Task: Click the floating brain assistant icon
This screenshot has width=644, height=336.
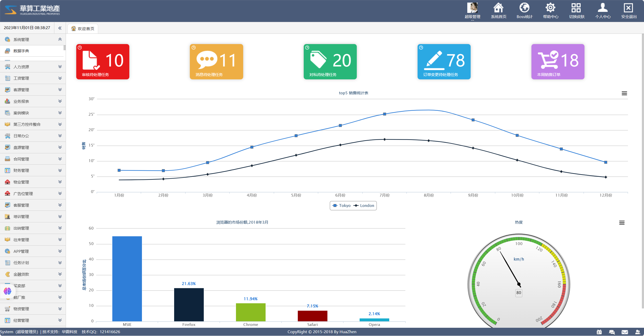Action: pyautogui.click(x=7, y=291)
